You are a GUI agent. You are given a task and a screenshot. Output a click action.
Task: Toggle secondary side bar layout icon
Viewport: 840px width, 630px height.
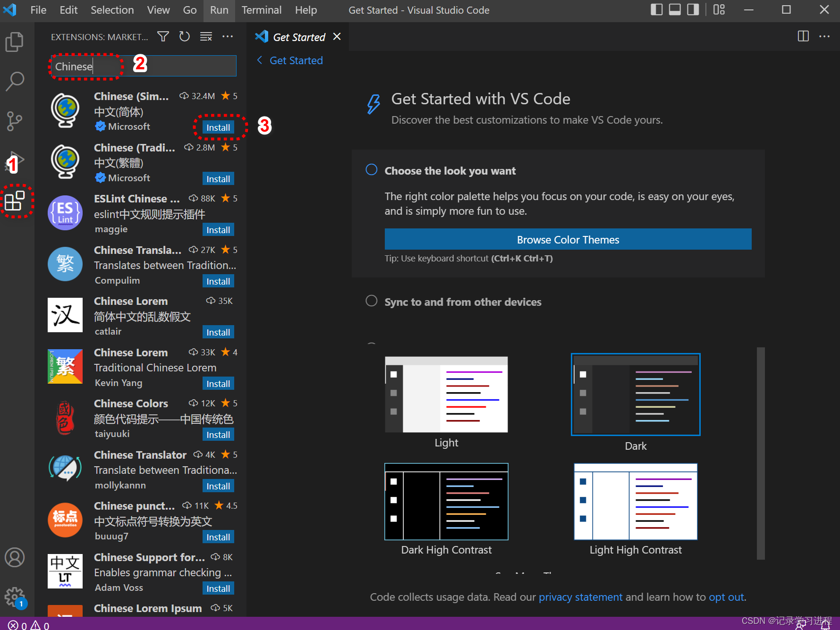(693, 9)
